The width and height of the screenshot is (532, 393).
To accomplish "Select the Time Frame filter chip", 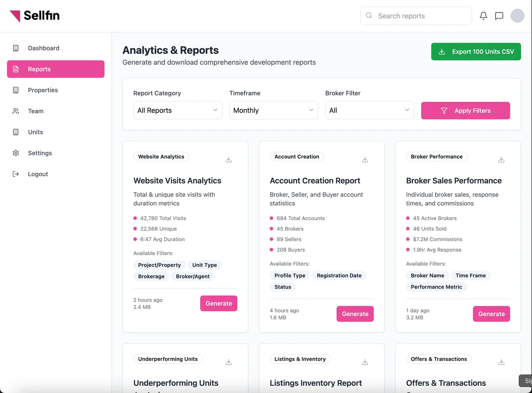I will [x=470, y=275].
